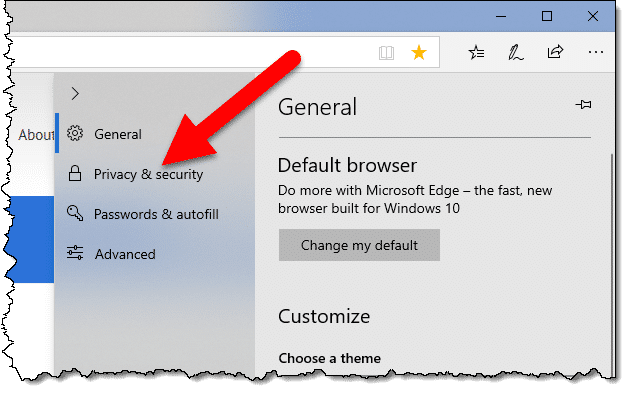627x395 pixels.
Task: Select the General gear icon
Action: tap(75, 134)
